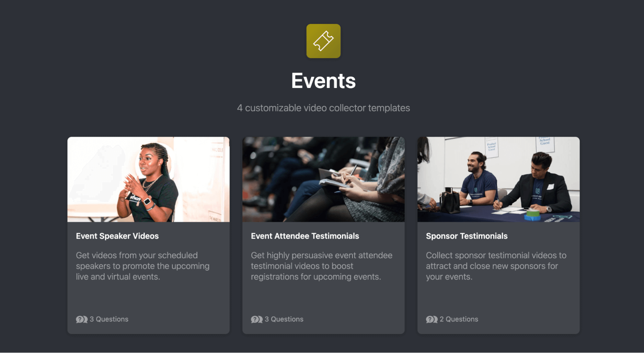Click the speaker videos description paragraph
This screenshot has height=353, width=644.
(142, 266)
